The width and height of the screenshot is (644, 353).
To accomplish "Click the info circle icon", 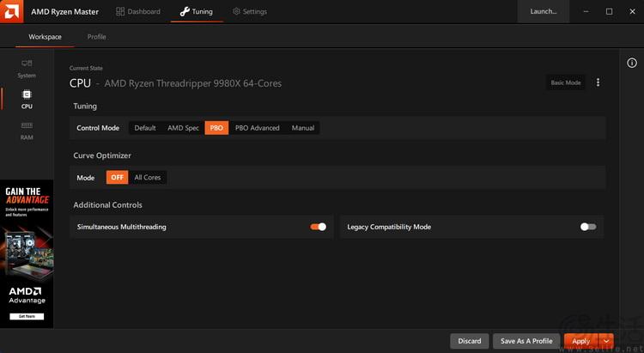I will click(x=632, y=63).
